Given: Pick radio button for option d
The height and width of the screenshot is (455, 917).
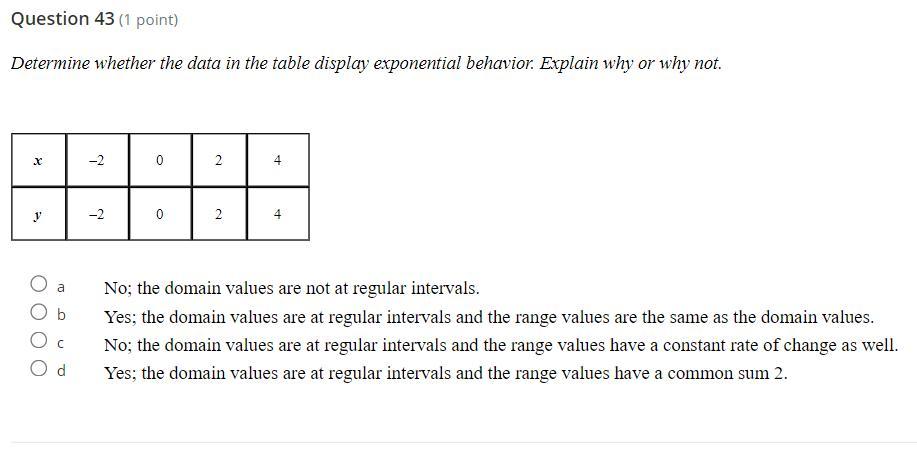Looking at the screenshot, I should [x=39, y=368].
